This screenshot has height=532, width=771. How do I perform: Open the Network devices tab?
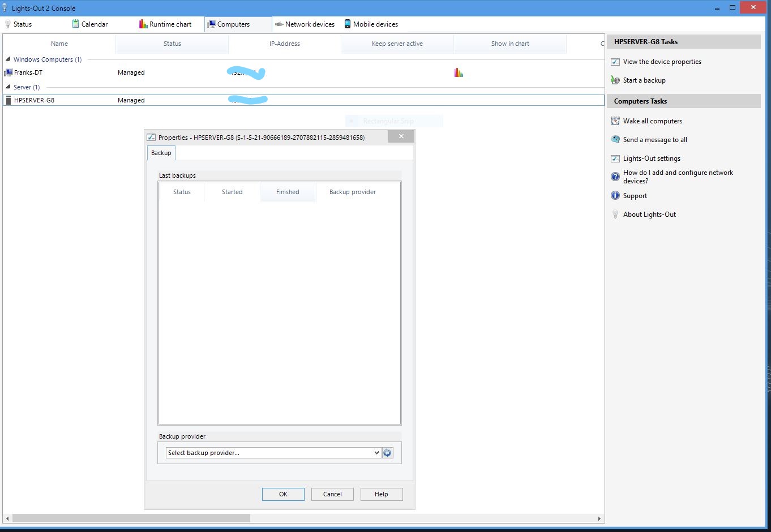click(x=305, y=24)
